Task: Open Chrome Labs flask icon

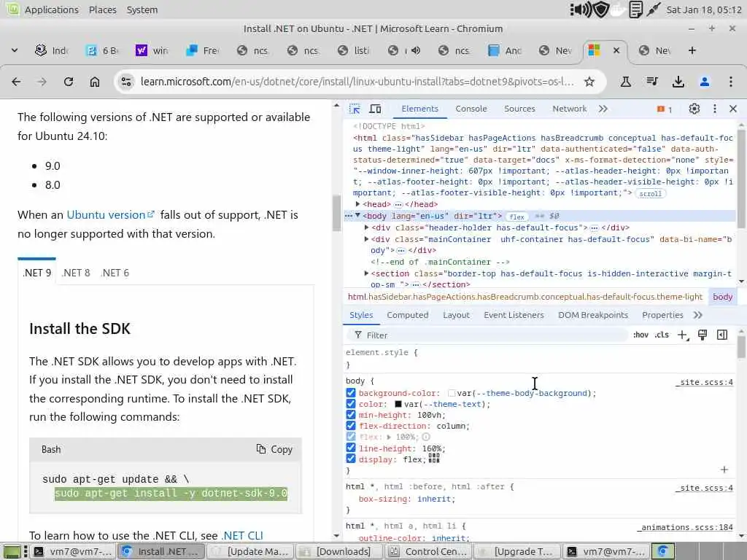Action: (625, 82)
